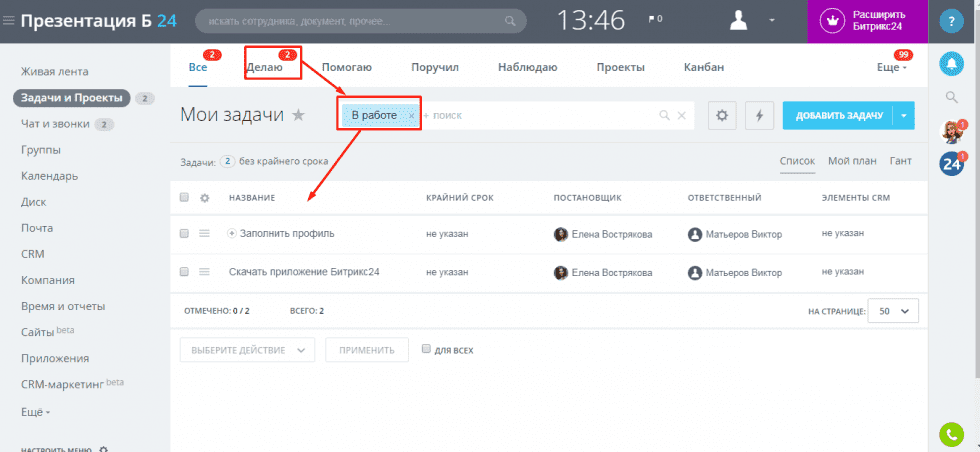The image size is (980, 452).
Task: Click the green phone call icon
Action: click(951, 434)
